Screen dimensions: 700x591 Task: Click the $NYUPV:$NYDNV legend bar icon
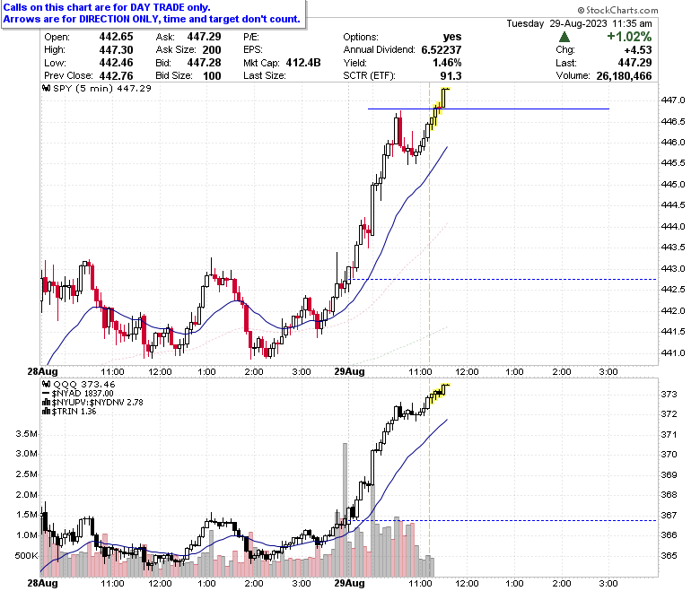point(46,403)
